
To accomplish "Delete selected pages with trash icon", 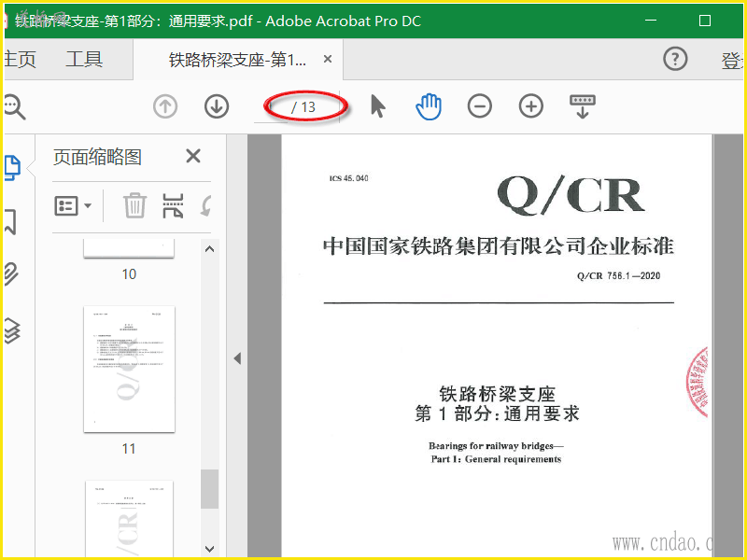I will pos(134,205).
